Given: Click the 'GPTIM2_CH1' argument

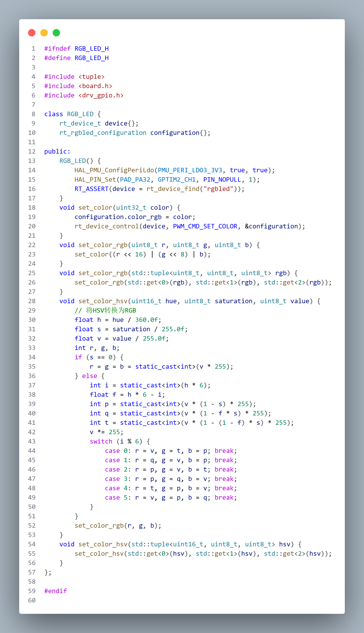Looking at the screenshot, I should (x=177, y=180).
